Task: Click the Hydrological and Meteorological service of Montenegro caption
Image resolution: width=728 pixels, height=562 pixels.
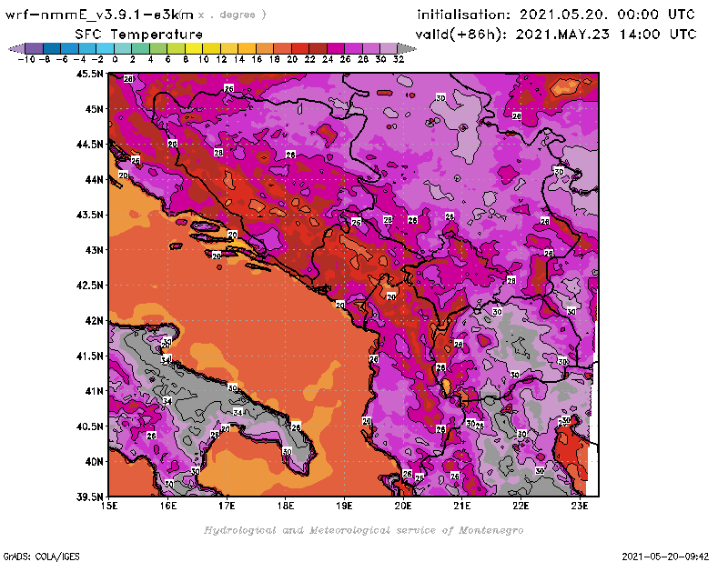Action: coord(363,530)
